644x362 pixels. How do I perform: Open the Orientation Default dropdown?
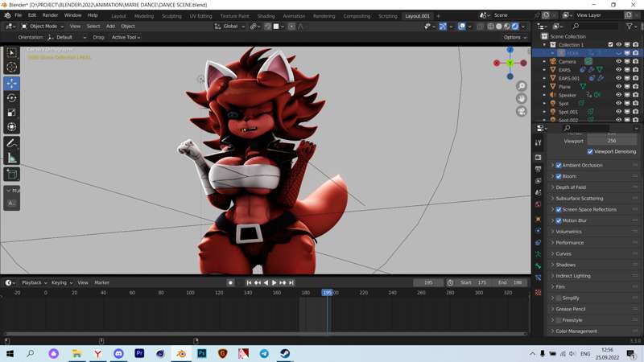pyautogui.click(x=67, y=37)
